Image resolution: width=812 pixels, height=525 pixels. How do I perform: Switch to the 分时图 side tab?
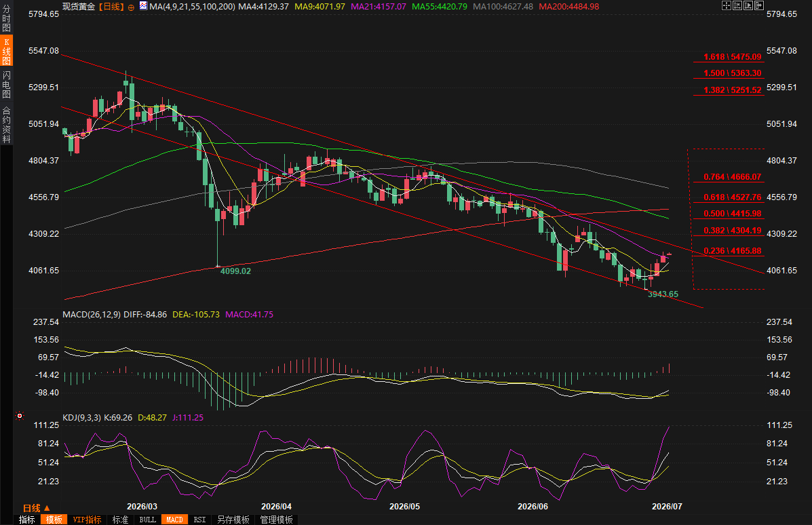click(6, 18)
